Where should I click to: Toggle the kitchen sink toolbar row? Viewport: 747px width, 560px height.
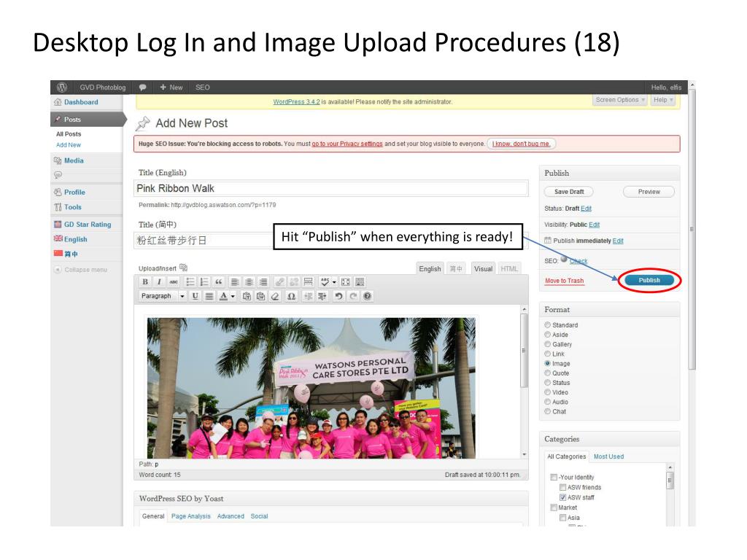pos(360,282)
